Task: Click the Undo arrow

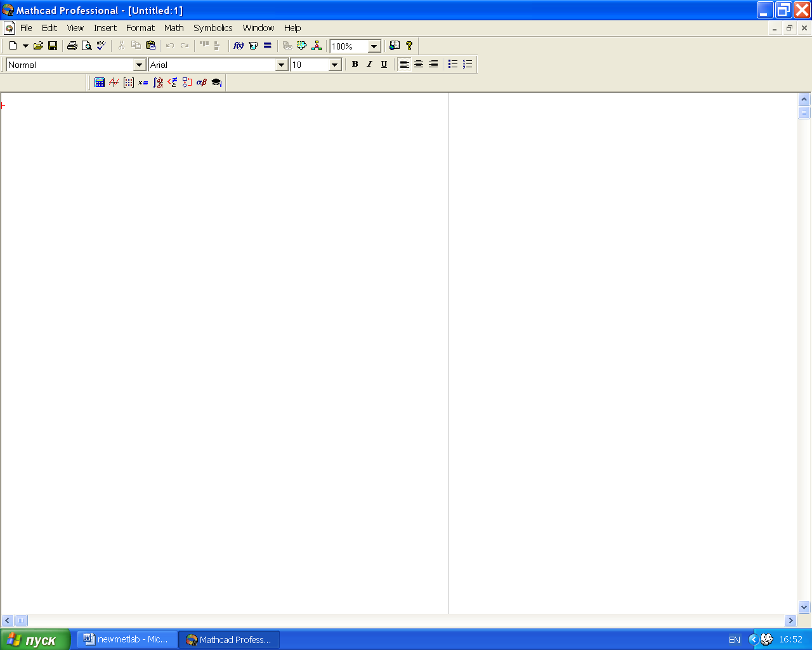Action: click(170, 46)
